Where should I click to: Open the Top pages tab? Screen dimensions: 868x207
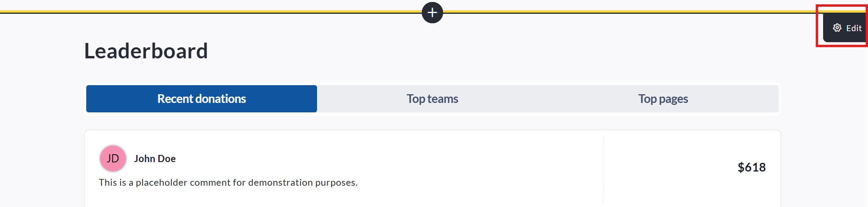click(663, 99)
